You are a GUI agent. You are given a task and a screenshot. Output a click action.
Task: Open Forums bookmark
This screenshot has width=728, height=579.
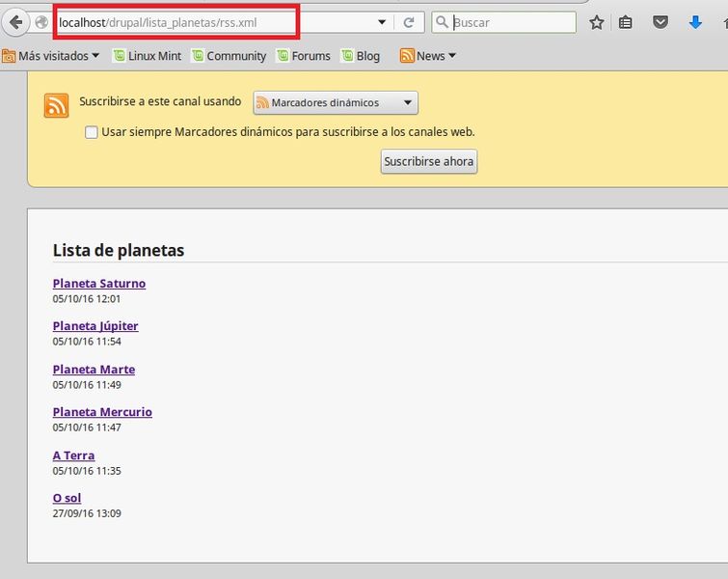click(x=304, y=56)
